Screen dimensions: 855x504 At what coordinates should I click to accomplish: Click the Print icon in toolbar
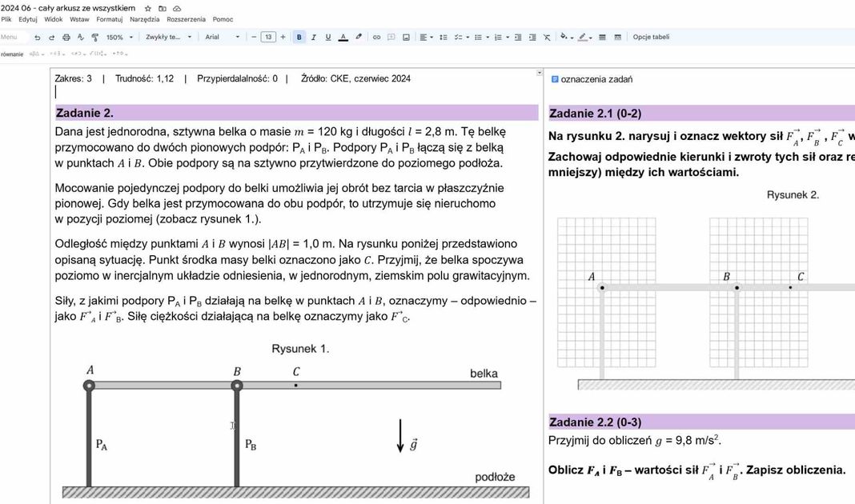[x=66, y=38]
